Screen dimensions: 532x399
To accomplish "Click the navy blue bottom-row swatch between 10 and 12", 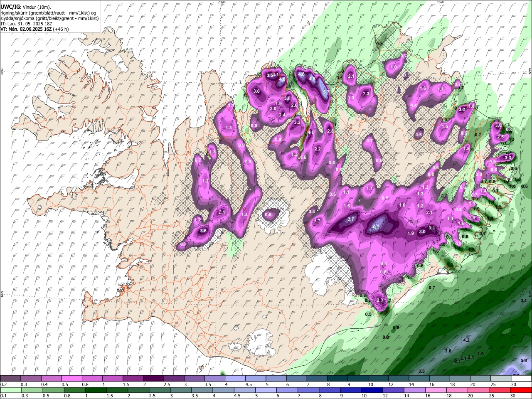I will pyautogui.click(x=371, y=390).
